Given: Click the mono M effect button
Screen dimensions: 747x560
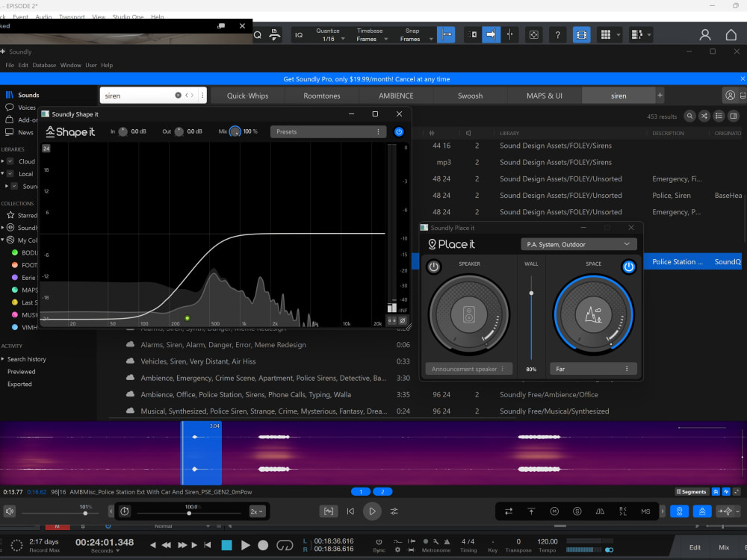Looking at the screenshot, I should [x=554, y=511].
